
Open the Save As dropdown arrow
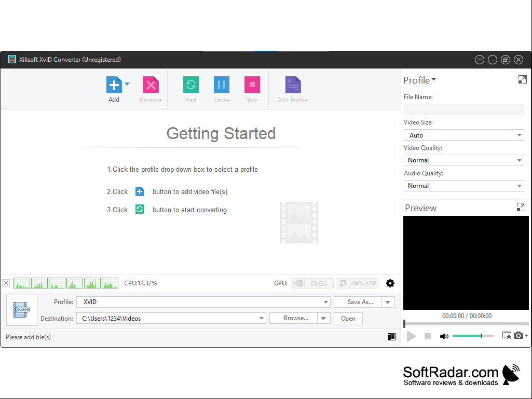click(x=388, y=302)
